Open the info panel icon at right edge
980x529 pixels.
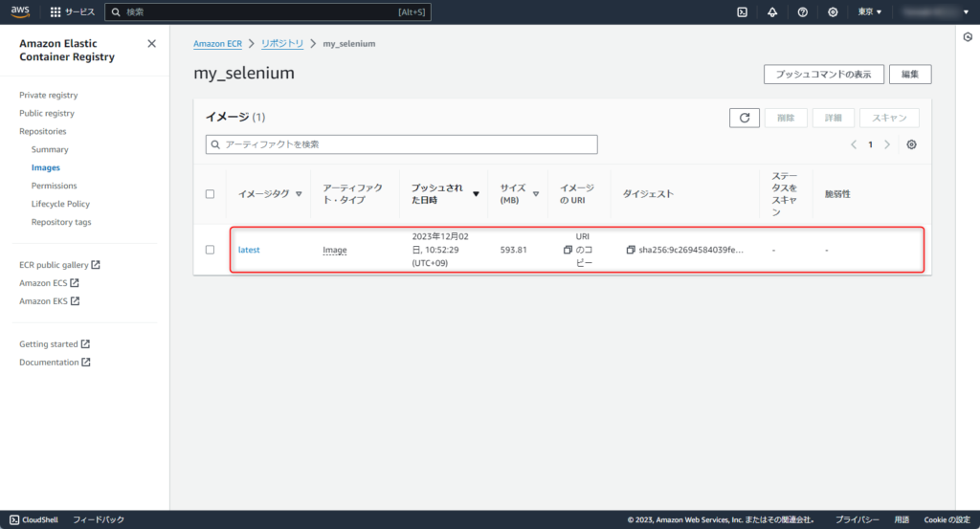(x=968, y=37)
